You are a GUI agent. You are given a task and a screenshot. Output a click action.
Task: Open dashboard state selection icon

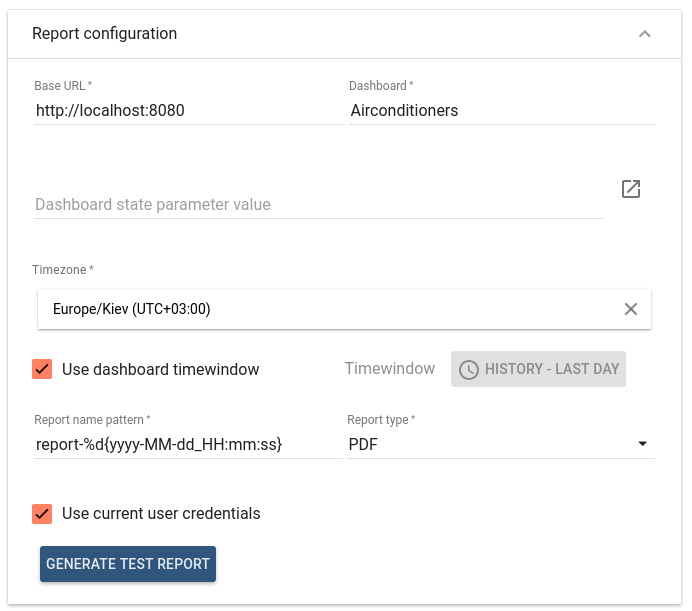631,189
